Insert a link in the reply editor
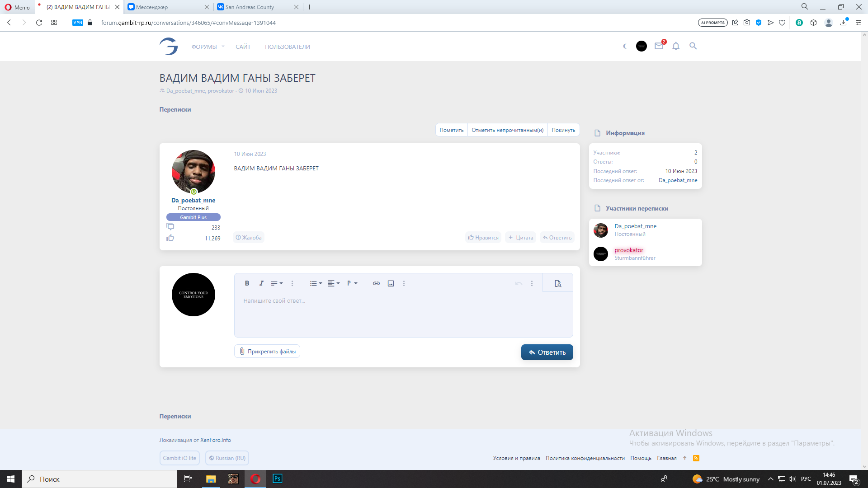Image resolution: width=868 pixels, height=488 pixels. click(376, 283)
